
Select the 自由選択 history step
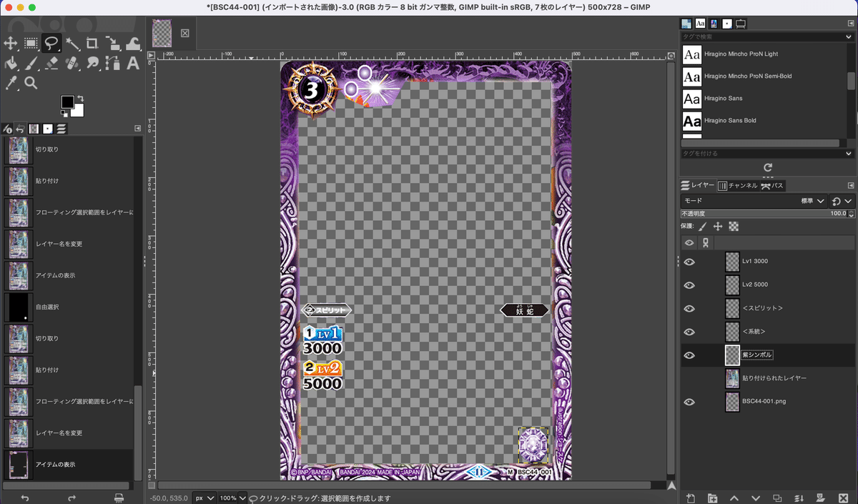69,307
